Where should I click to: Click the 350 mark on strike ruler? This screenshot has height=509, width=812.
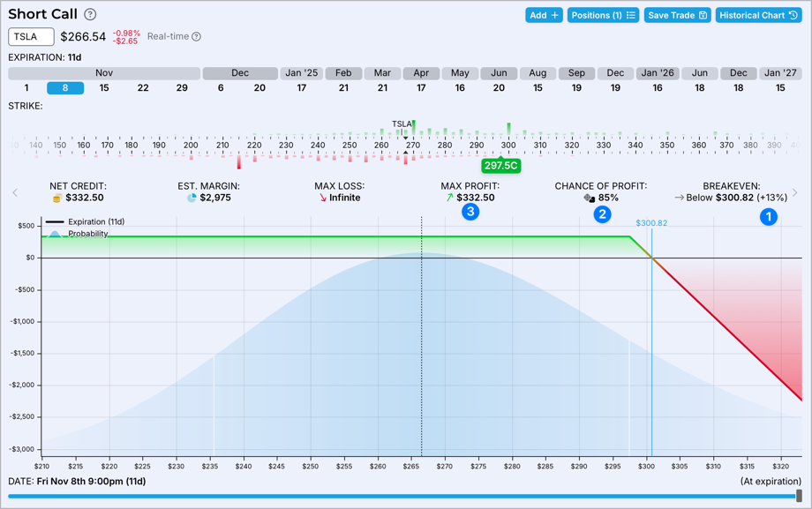tap(667, 145)
